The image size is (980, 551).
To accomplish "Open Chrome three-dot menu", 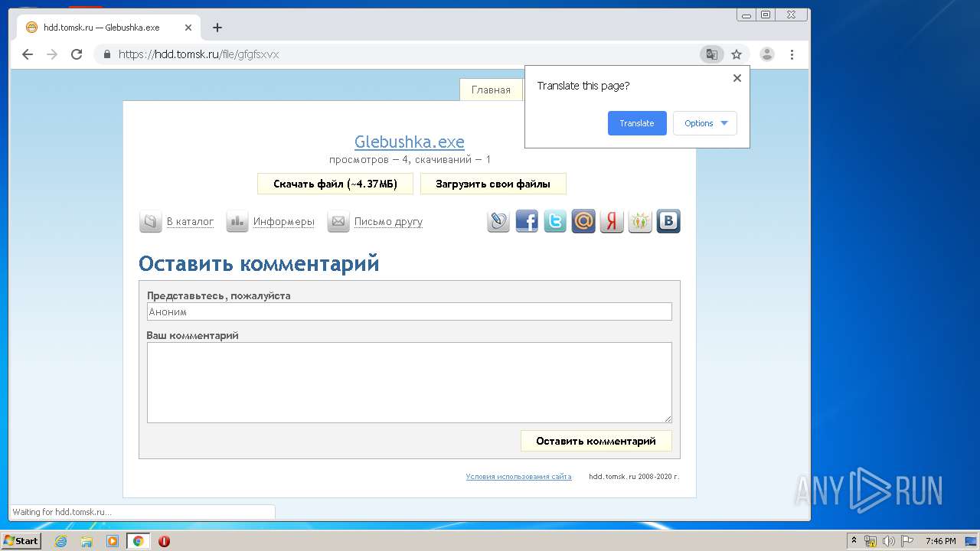I will (792, 54).
